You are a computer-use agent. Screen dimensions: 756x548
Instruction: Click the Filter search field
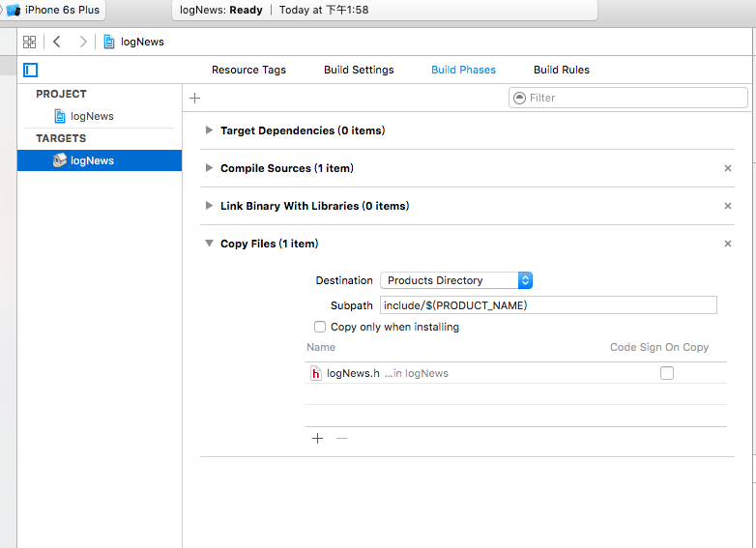tap(628, 98)
